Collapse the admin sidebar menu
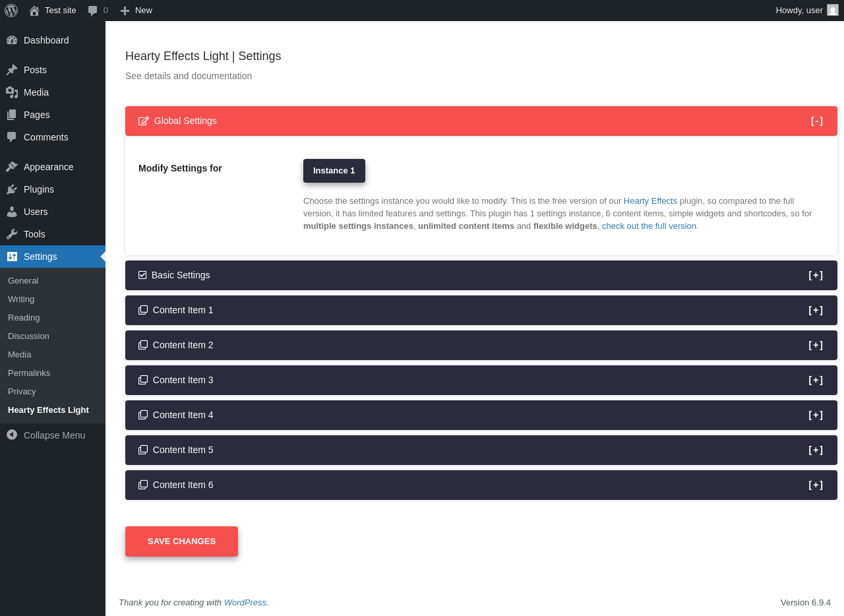Screen dimensions: 844x616 coord(46,435)
